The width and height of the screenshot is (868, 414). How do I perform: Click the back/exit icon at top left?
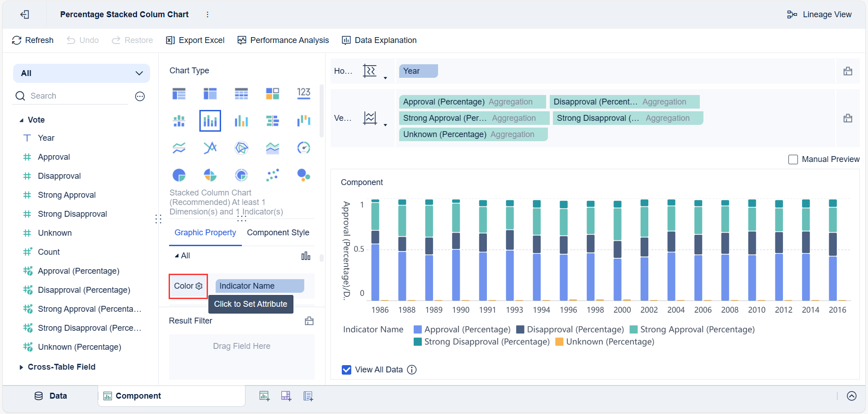pos(25,14)
